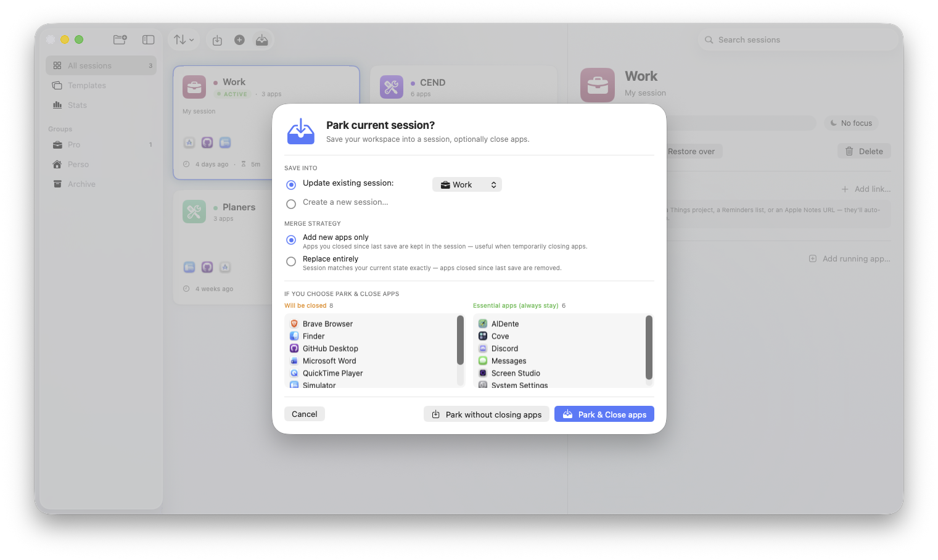Viewport: 938px width, 560px height.
Task: Click the GitHub Desktop icon in closing list
Action: 294,348
